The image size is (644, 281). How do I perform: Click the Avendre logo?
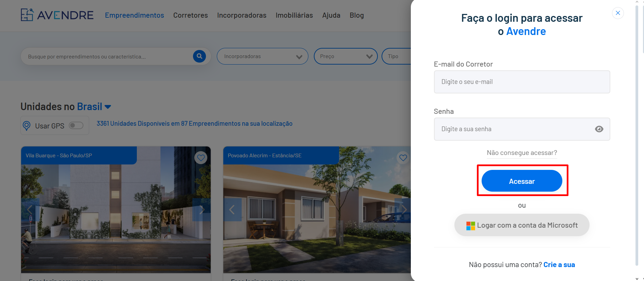[57, 15]
